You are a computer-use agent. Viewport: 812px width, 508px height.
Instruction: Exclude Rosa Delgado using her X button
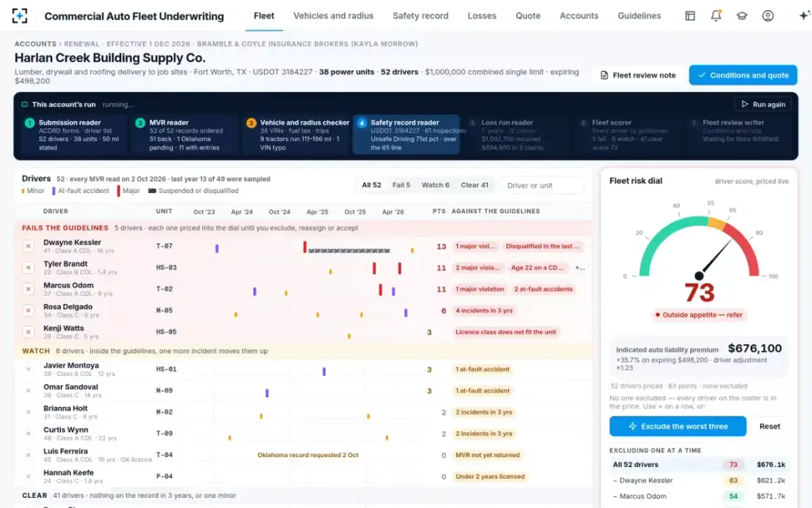tap(28, 310)
